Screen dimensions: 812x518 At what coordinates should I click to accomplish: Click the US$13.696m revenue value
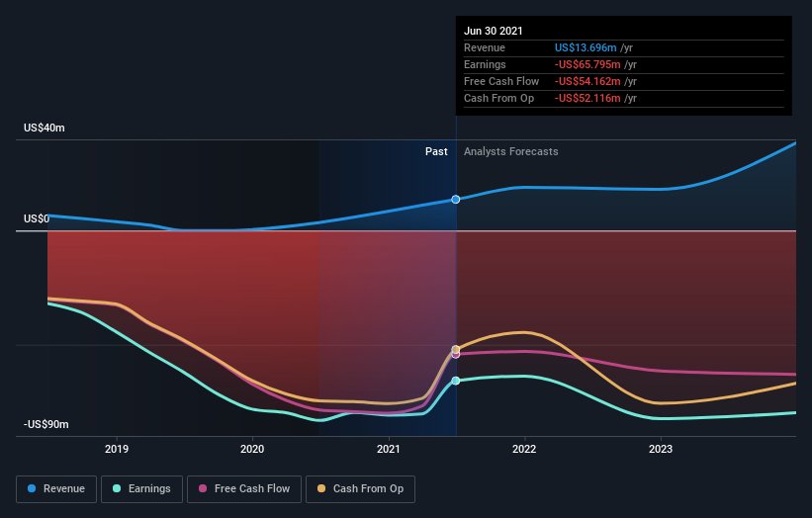coord(586,47)
